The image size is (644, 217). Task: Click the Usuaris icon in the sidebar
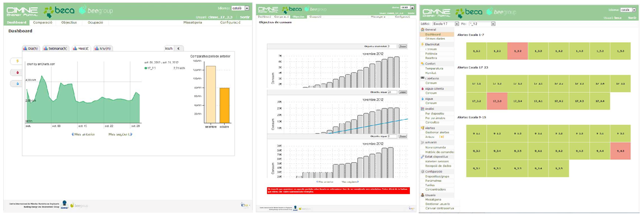click(422, 195)
